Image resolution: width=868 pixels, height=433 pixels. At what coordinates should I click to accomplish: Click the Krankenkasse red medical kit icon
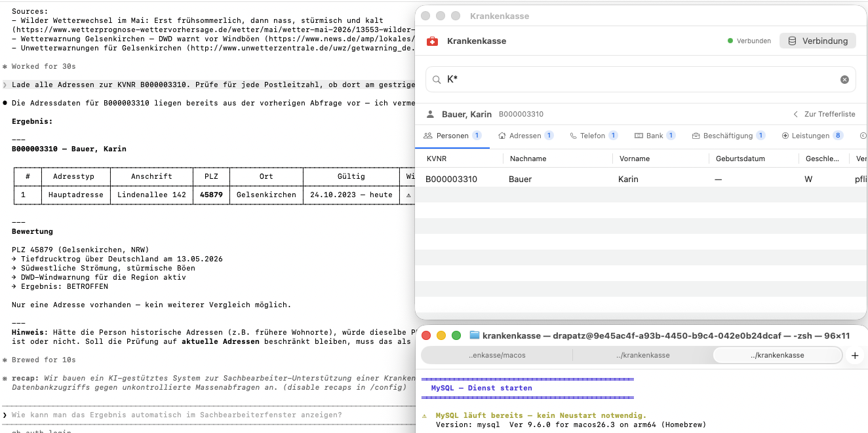pos(432,41)
